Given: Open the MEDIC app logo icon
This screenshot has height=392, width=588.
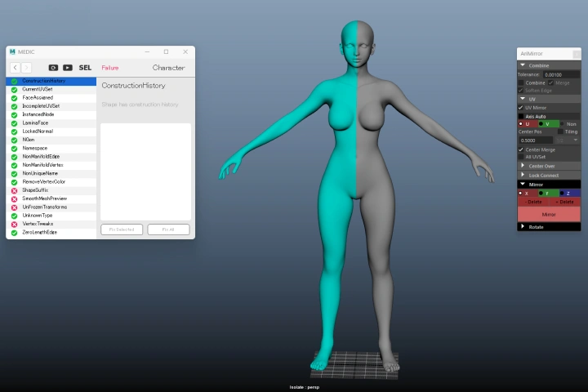Looking at the screenshot, I should pos(12,51).
